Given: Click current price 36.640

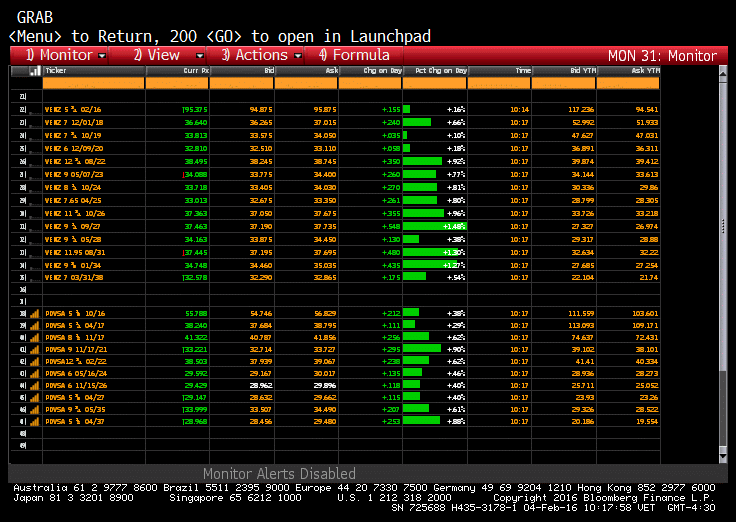Looking at the screenshot, I should 196,123.
